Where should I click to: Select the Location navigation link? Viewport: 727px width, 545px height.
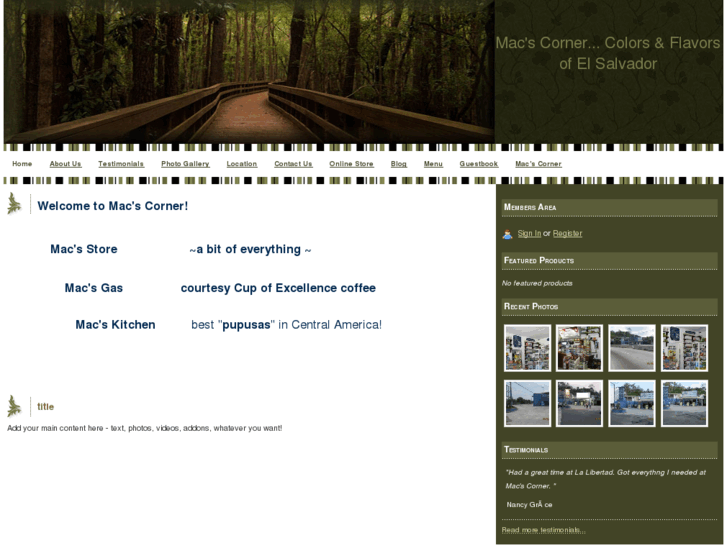pyautogui.click(x=242, y=164)
